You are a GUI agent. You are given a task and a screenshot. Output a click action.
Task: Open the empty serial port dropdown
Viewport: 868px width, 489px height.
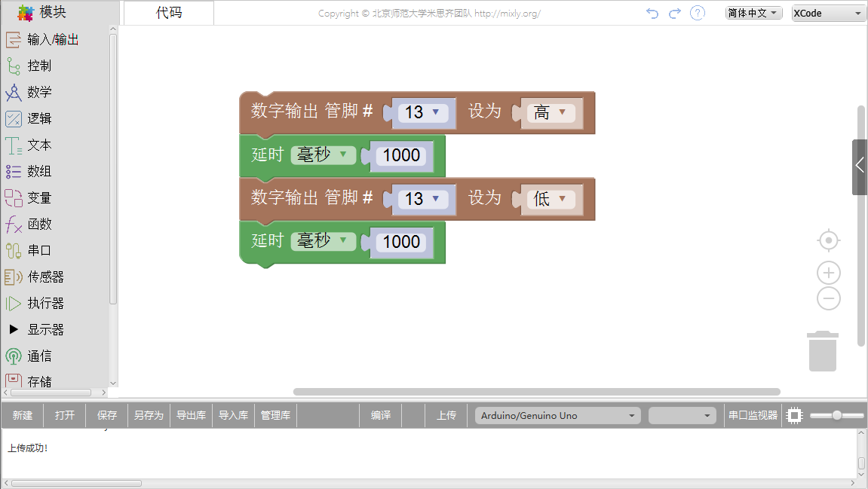(x=682, y=415)
